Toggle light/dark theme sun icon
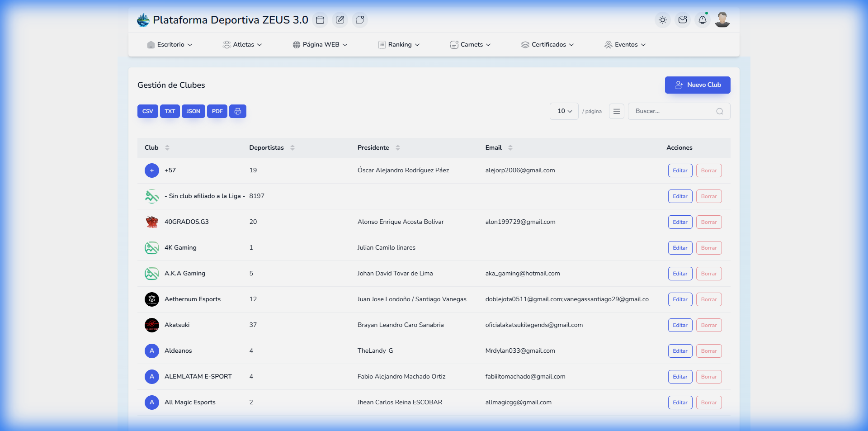 [663, 20]
